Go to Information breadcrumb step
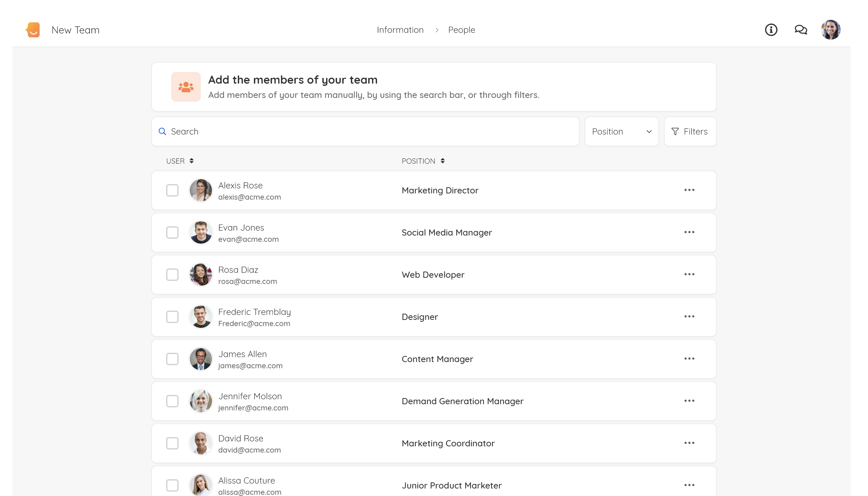The image size is (868, 496). 400,30
